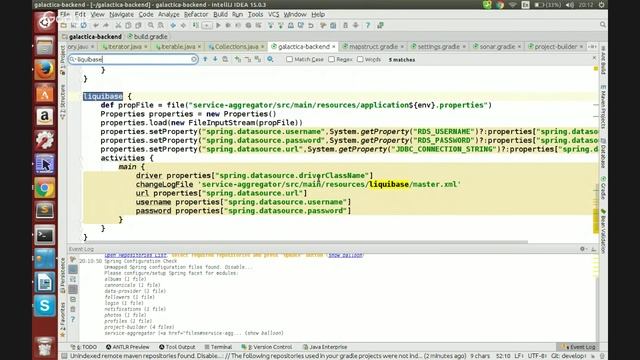Screen dimensions: 640x360
Task: Open Sublime Text from the Ubuntu dock
Action: coord(44,211)
